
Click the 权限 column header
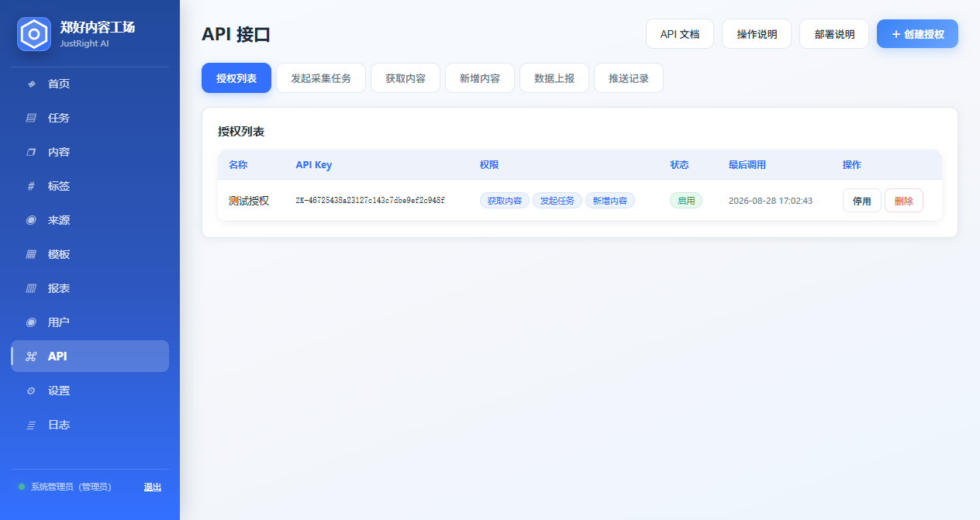(489, 165)
